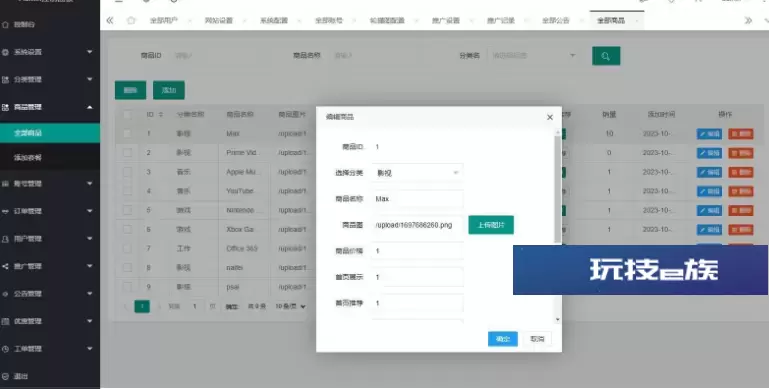
Task: Collapse the 商品管理 sidebar menu
Action: [x=50, y=107]
